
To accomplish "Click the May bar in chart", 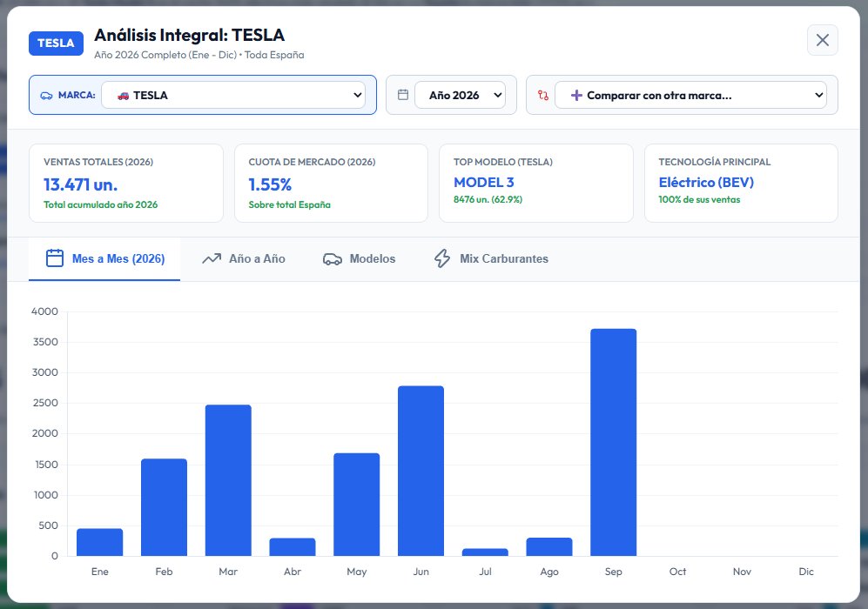I will coord(356,505).
